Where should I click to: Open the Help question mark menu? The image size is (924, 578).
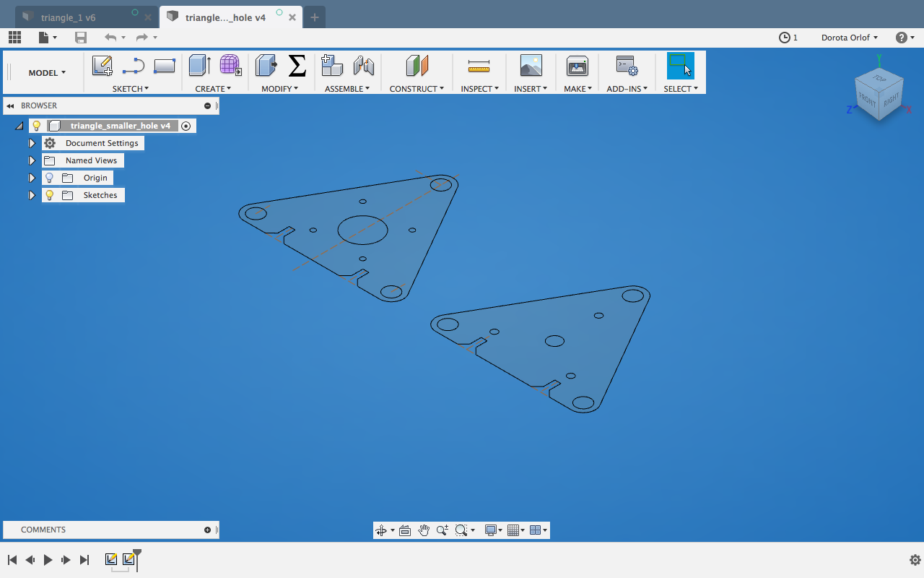(x=905, y=37)
